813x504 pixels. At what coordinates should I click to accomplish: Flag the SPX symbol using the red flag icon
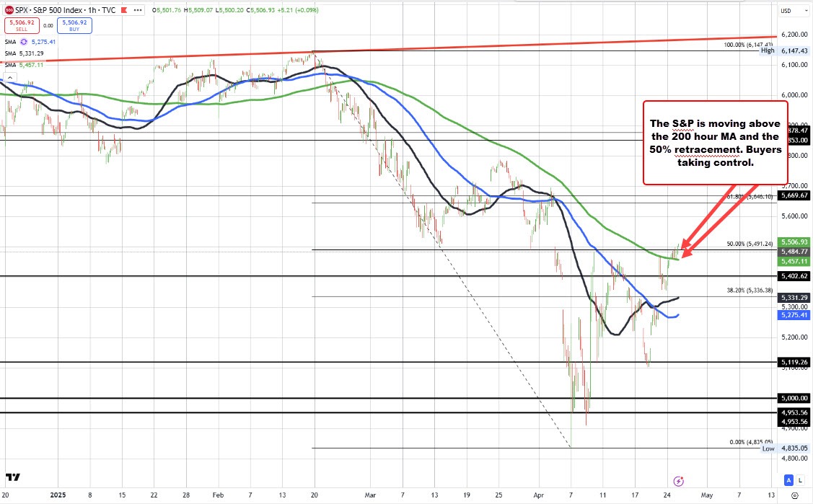pyautogui.click(x=123, y=10)
